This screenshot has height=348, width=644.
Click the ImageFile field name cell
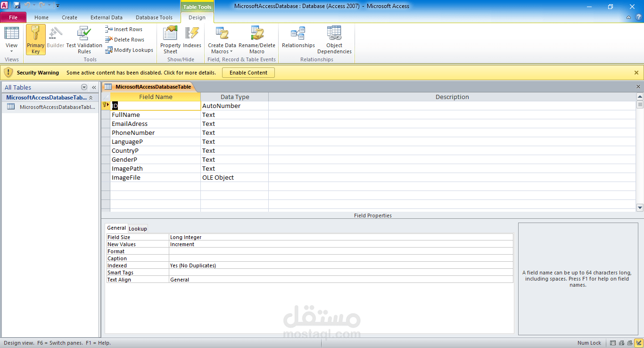(155, 178)
